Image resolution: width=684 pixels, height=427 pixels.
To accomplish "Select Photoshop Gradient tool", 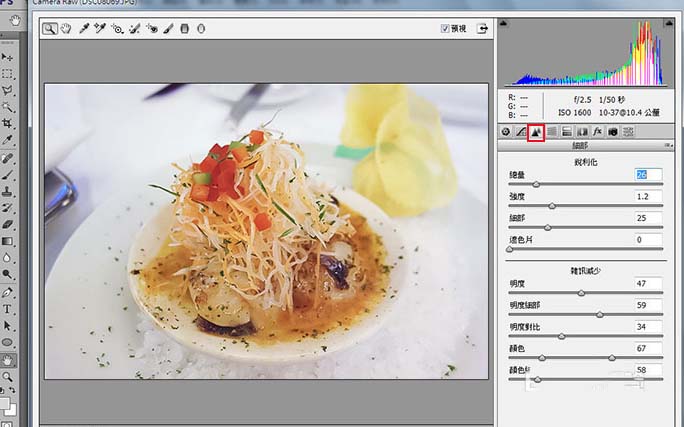I will point(7,241).
